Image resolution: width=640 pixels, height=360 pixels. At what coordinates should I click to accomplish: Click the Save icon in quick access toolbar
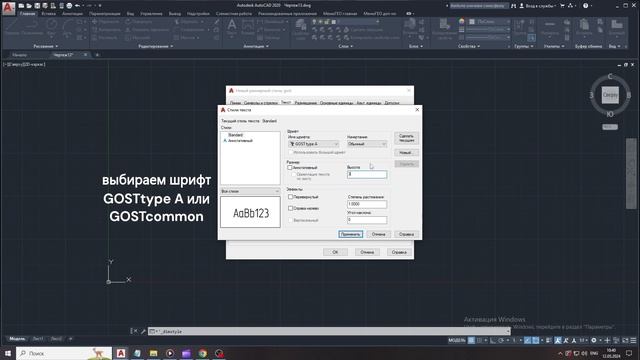(x=37, y=6)
